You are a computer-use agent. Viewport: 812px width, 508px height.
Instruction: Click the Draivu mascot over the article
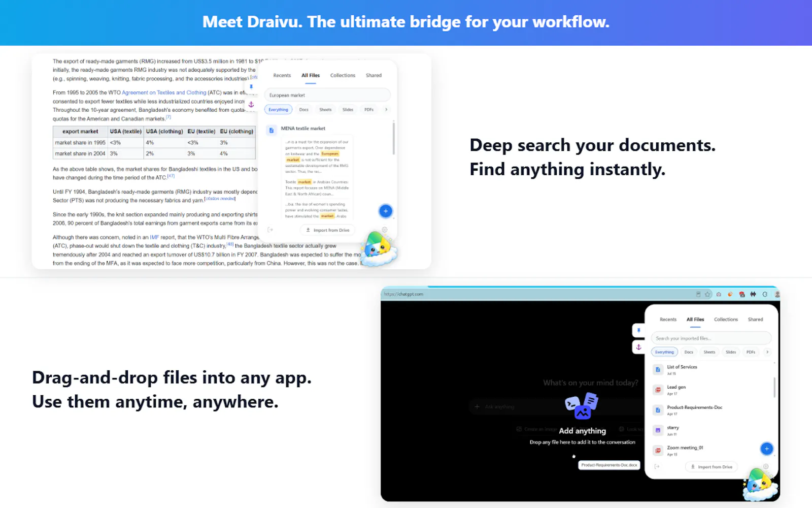tap(378, 250)
